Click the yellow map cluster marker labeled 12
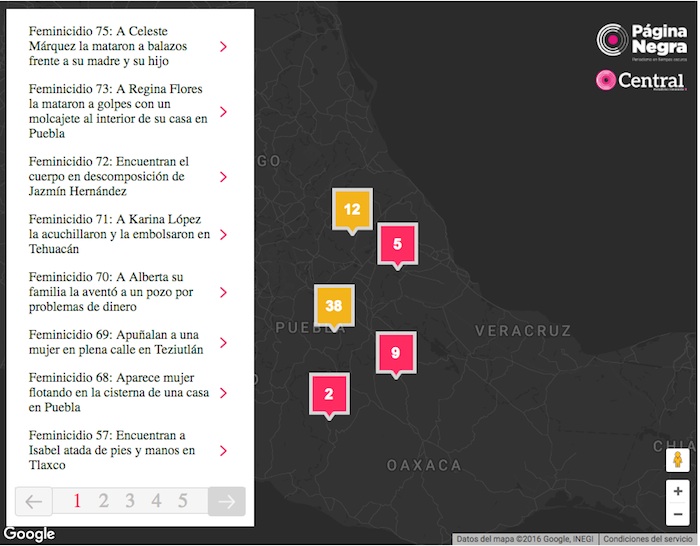The height and width of the screenshot is (546, 700). [x=351, y=209]
